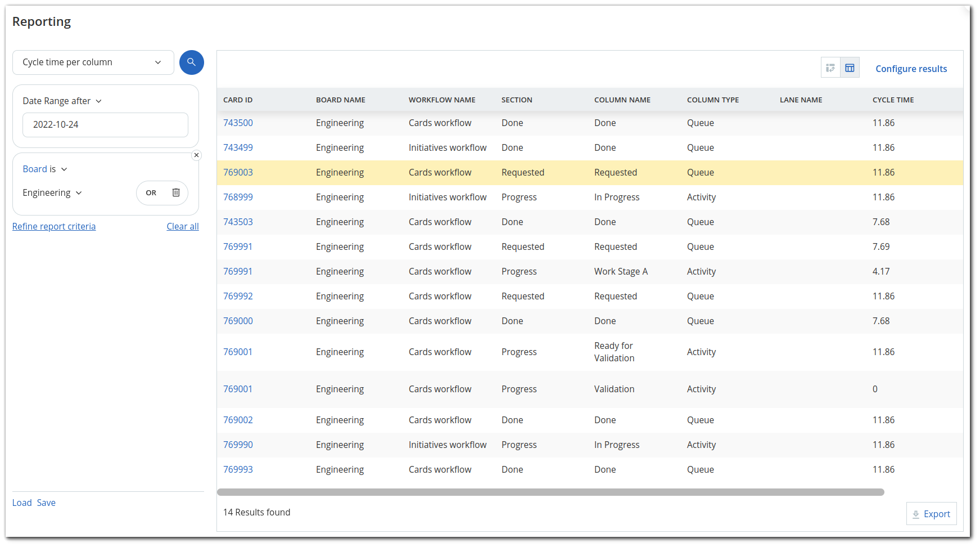Load a saved report
The image size is (980, 547).
click(x=21, y=503)
